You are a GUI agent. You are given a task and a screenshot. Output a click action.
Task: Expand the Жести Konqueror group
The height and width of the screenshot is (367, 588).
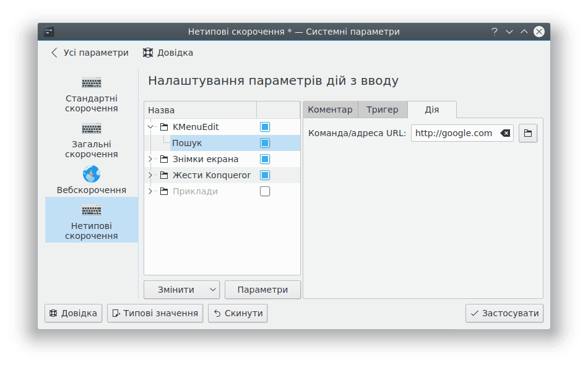tap(150, 175)
